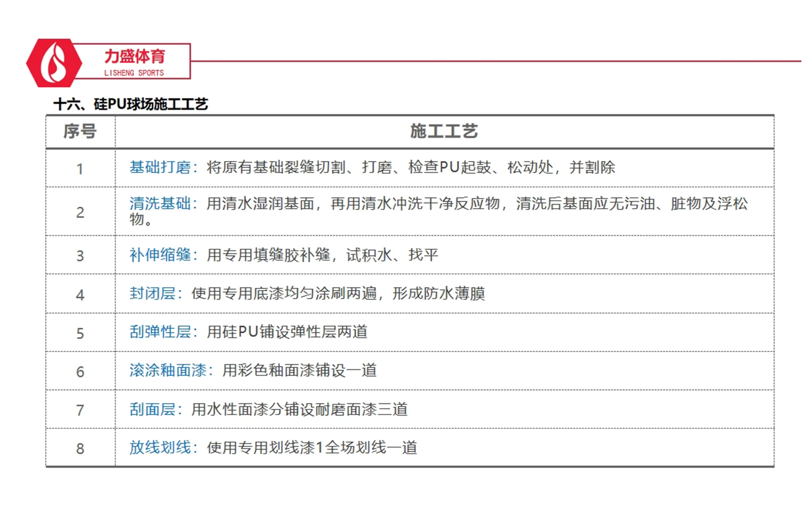Click the 序号 column header
The height and width of the screenshot is (508, 812).
(x=80, y=132)
